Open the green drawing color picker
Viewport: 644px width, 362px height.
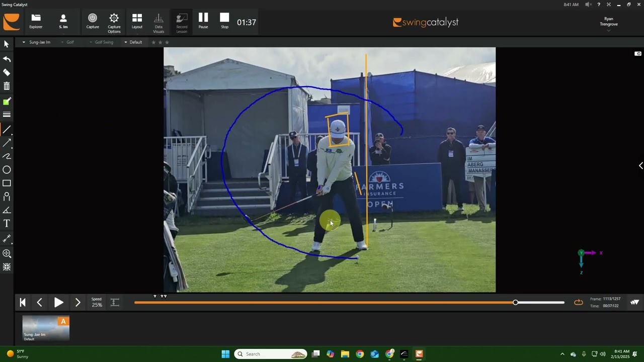pyautogui.click(x=7, y=102)
